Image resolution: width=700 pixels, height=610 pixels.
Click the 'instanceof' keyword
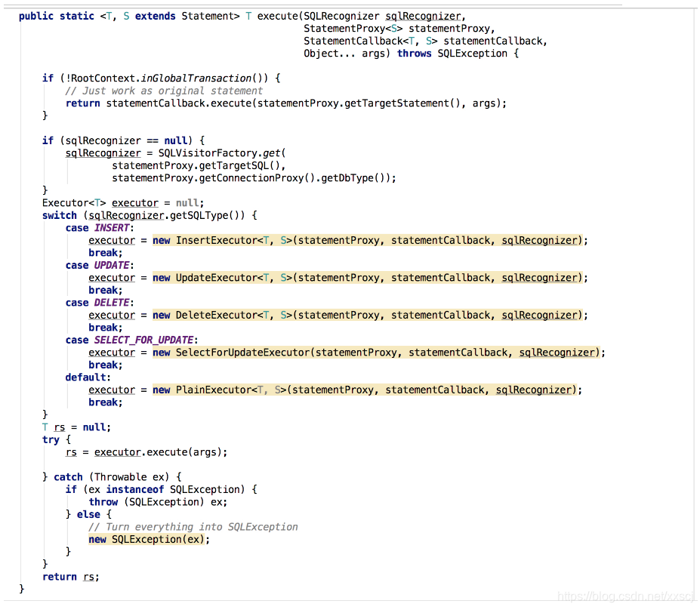pyautogui.click(x=135, y=489)
